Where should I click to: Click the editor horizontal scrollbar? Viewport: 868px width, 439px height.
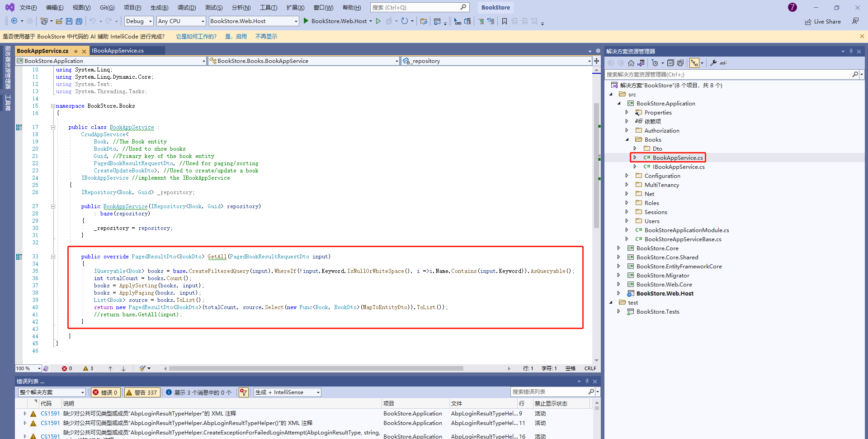pyautogui.click(x=316, y=368)
